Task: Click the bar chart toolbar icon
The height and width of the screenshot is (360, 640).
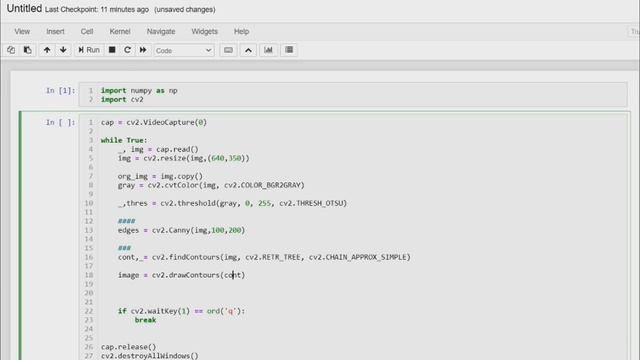Action: pyautogui.click(x=268, y=50)
